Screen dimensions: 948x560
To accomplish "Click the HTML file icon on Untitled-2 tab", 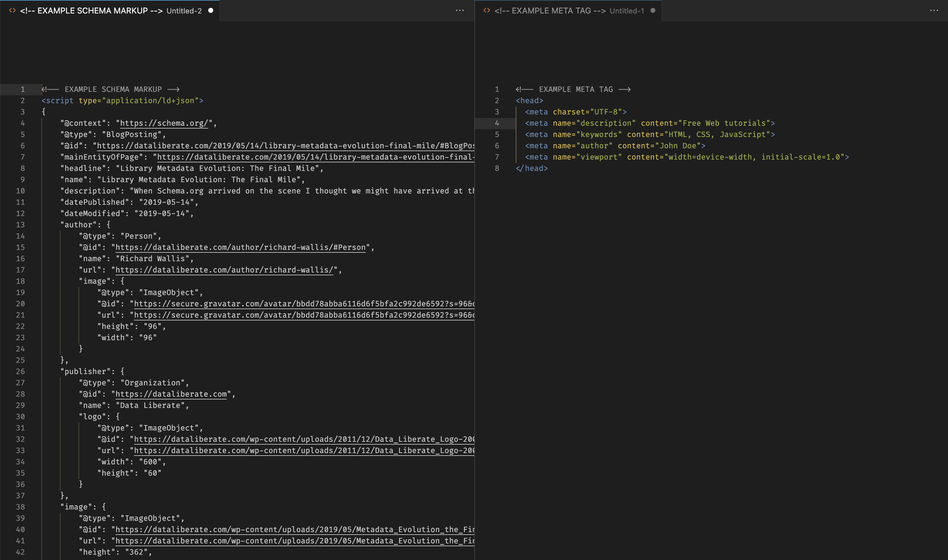I will [13, 11].
